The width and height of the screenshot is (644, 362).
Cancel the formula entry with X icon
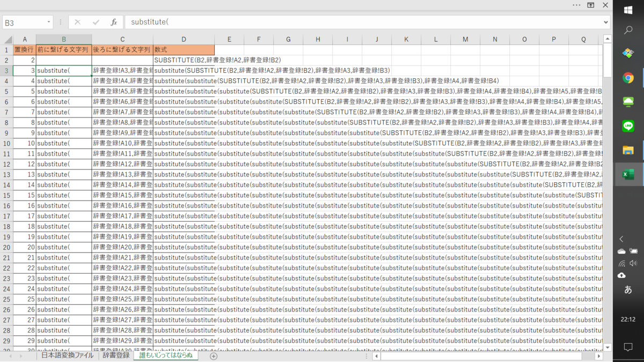[x=77, y=23]
